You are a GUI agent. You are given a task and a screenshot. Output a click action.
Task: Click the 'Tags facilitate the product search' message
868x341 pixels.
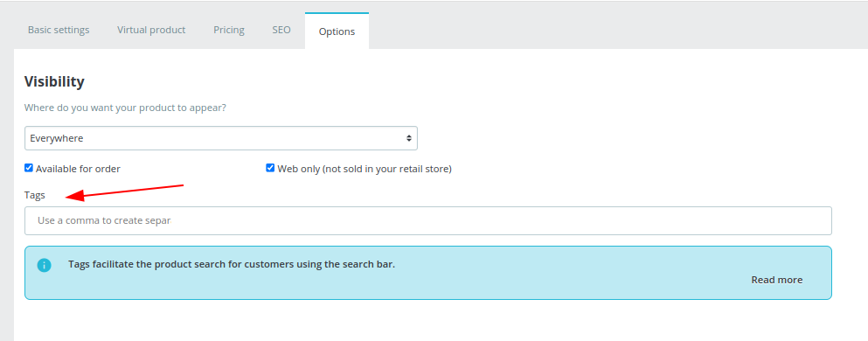[x=232, y=264]
